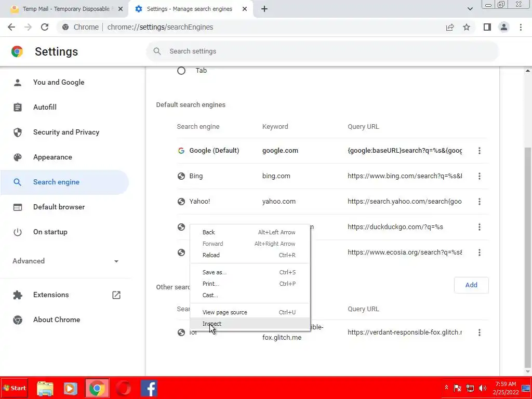Click the volume speaker tray icon

(482, 388)
